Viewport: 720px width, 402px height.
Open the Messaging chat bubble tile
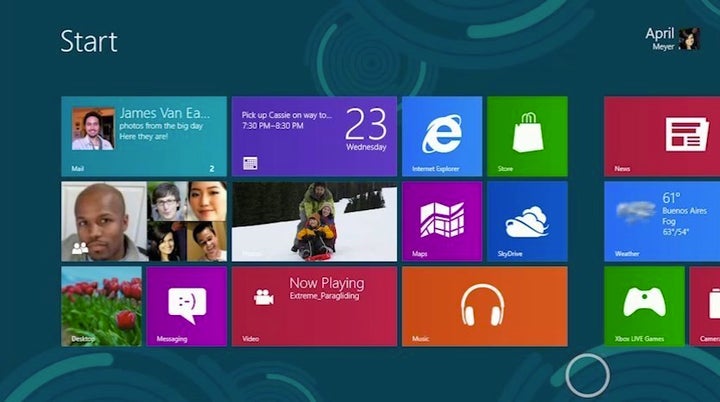(x=186, y=306)
